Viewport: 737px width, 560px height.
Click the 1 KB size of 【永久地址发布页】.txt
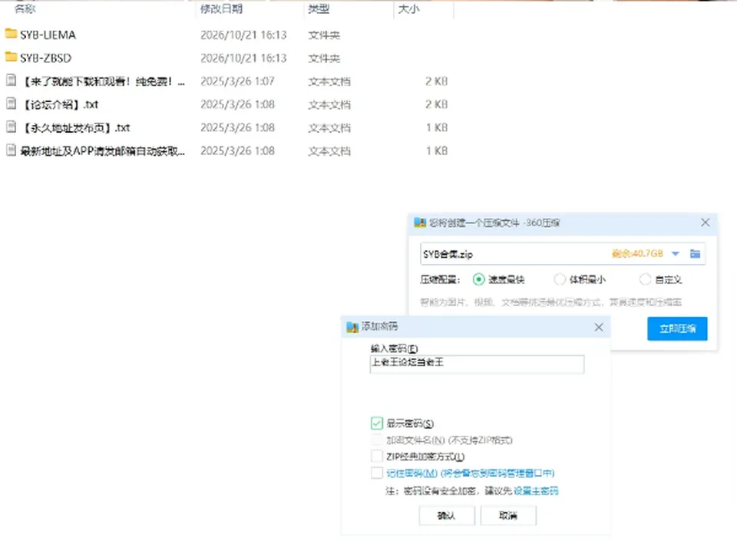437,127
